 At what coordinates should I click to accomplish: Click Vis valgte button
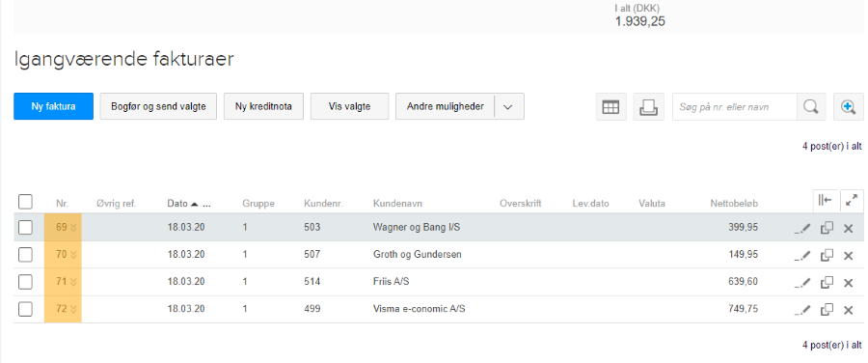click(x=349, y=106)
